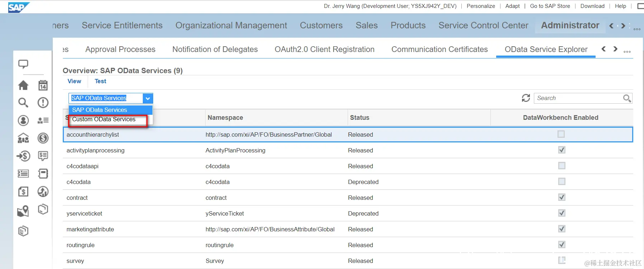
Task: Click the map location pin icon
Action: pos(23,211)
